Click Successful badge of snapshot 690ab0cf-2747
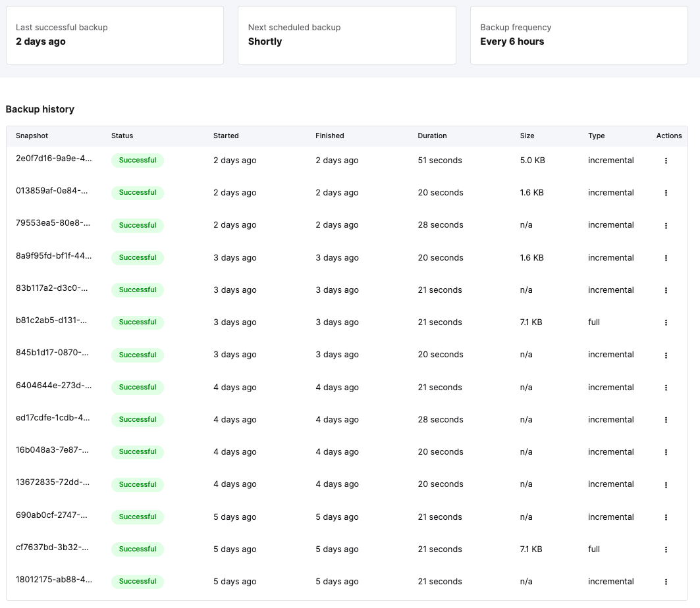Viewport: 700px width, 608px height. (x=138, y=517)
